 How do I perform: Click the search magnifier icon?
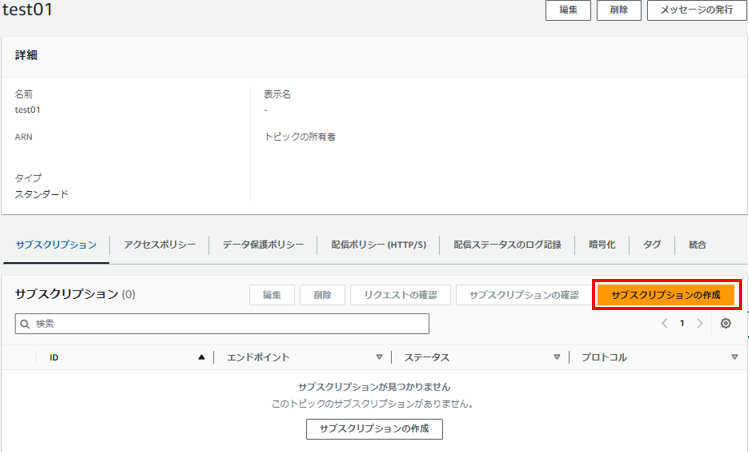25,324
